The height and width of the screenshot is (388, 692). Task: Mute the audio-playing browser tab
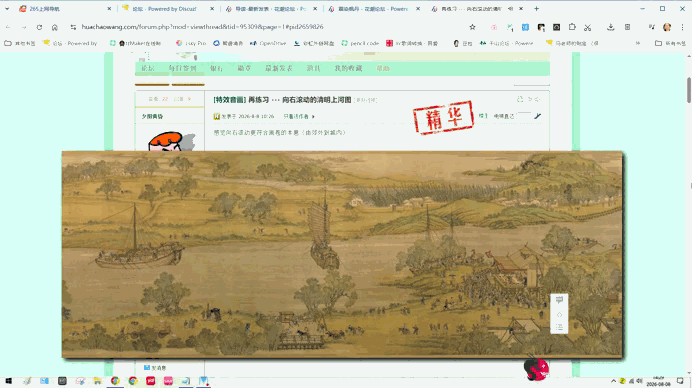[x=511, y=8]
